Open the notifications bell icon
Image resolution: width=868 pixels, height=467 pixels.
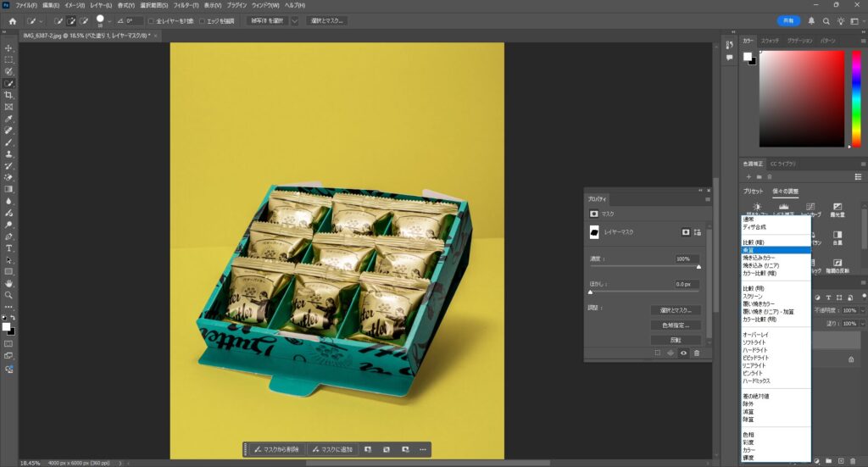pyautogui.click(x=811, y=21)
